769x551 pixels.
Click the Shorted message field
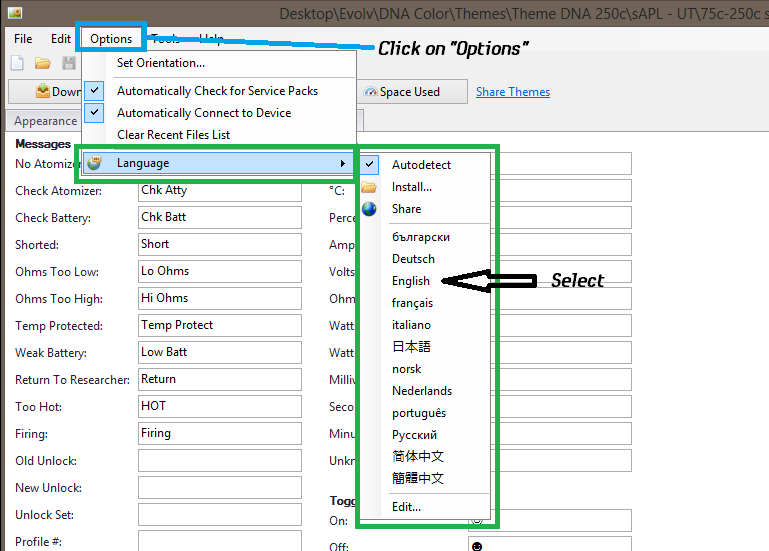point(220,244)
